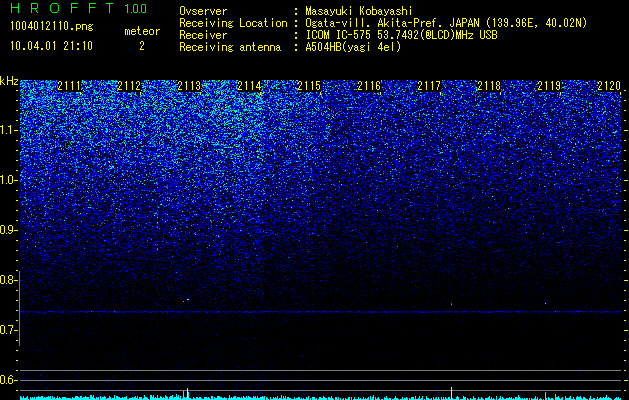Click the 1.1 frequency axis label
The height and width of the screenshot is (400, 629).
pyautogui.click(x=9, y=130)
